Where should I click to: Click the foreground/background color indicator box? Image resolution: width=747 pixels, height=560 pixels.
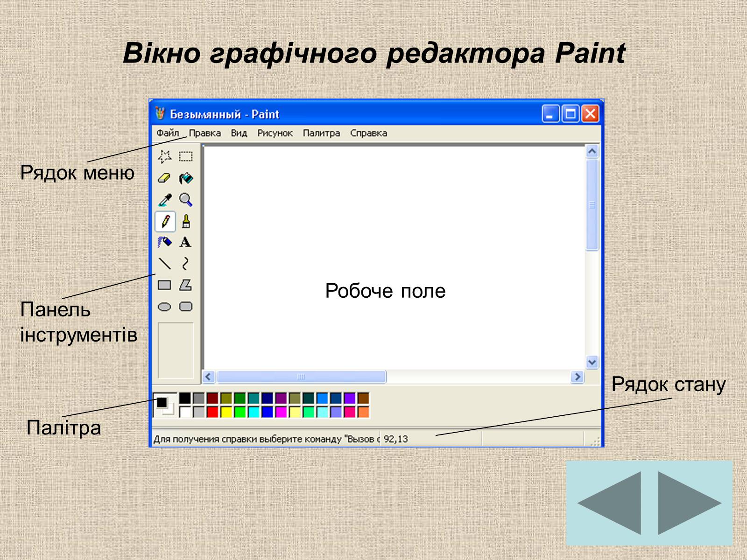click(165, 405)
